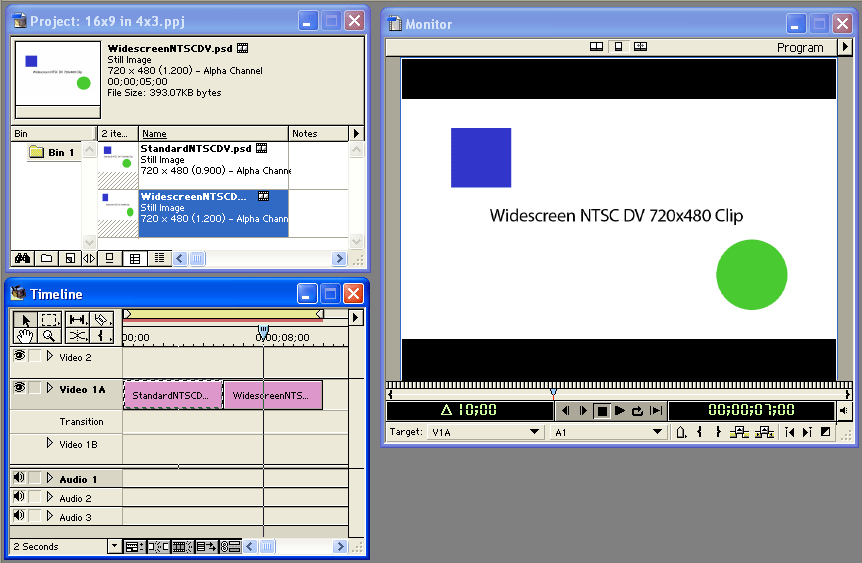This screenshot has height=563, width=862.
Task: Pick the Range Select tool
Action: point(49,320)
